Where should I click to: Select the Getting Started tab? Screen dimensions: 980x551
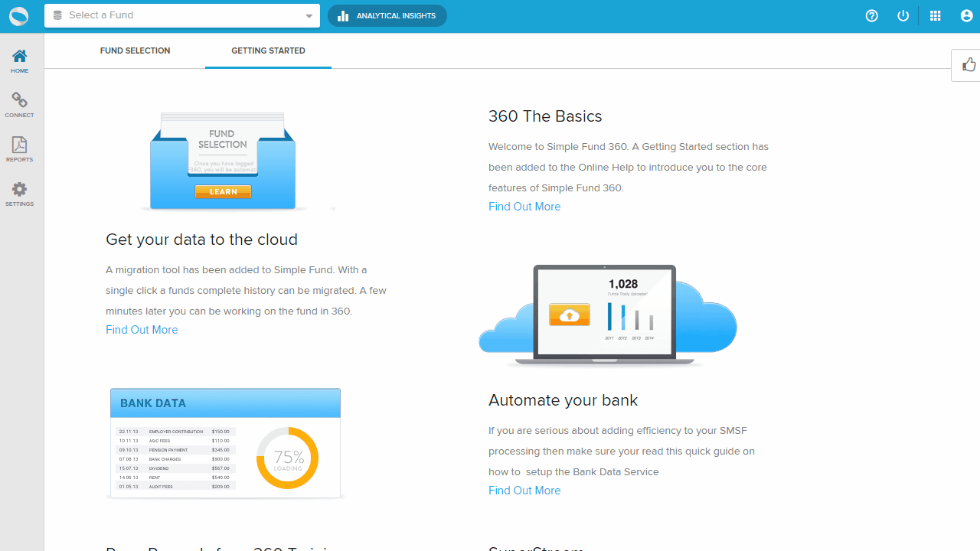[268, 51]
